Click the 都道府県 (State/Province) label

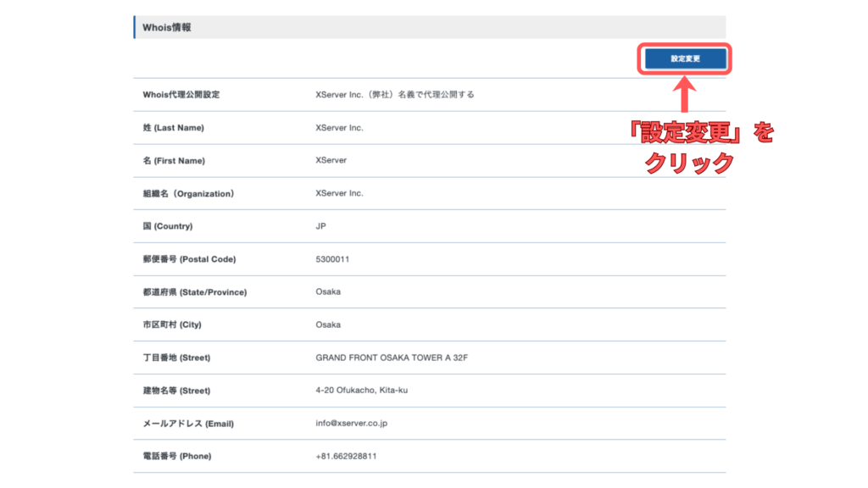(x=195, y=292)
